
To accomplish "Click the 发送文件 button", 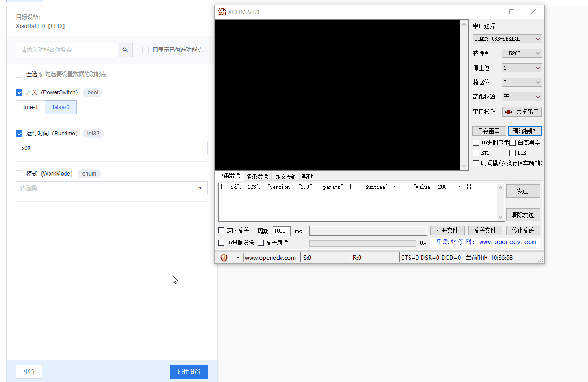I will pyautogui.click(x=485, y=231).
